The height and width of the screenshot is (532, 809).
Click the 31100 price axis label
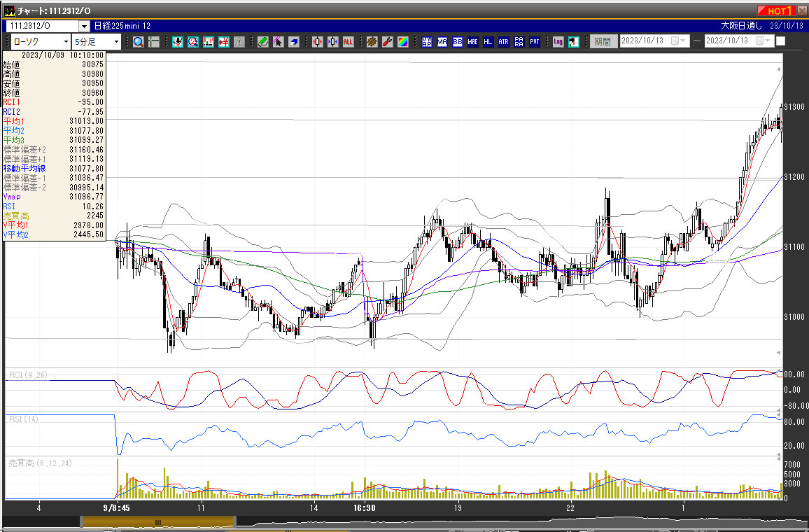794,247
